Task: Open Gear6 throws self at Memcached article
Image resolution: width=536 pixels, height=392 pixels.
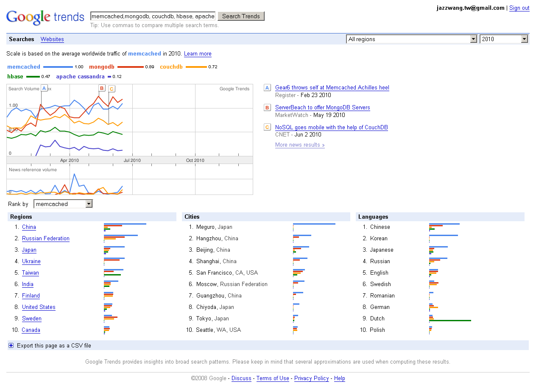Action: (332, 88)
